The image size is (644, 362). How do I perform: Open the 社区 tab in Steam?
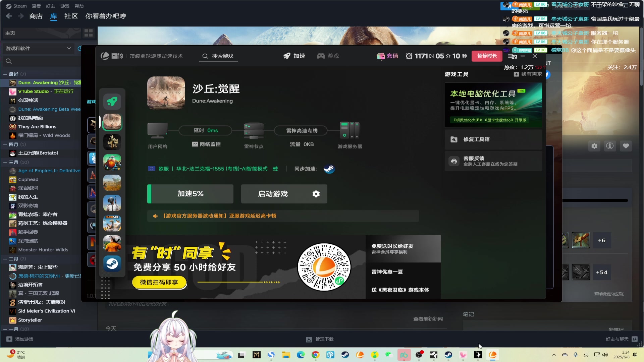71,16
